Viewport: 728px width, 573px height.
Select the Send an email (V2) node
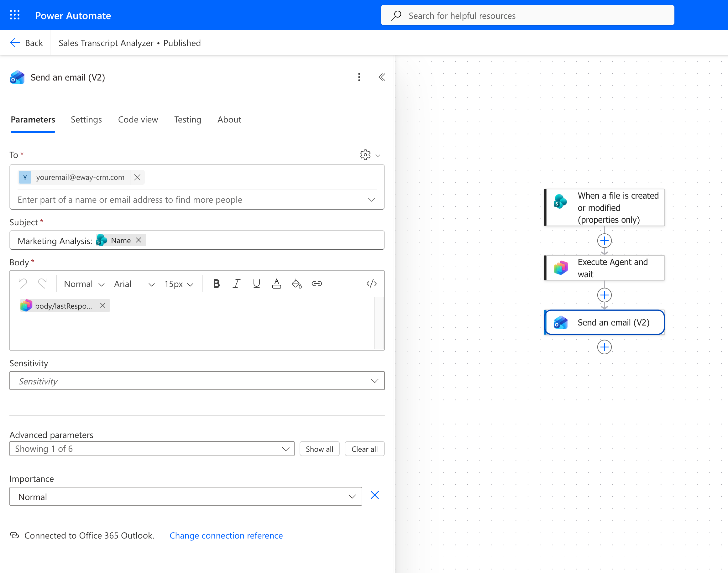click(605, 322)
